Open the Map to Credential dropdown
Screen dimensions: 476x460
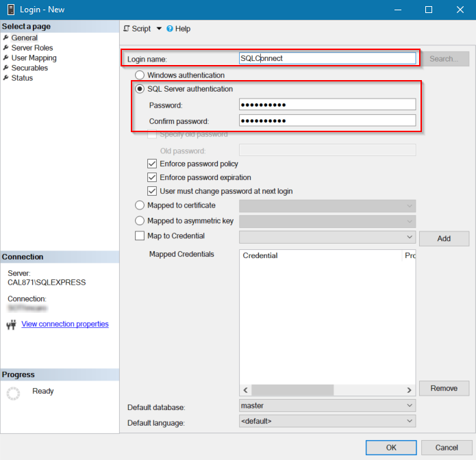click(327, 237)
